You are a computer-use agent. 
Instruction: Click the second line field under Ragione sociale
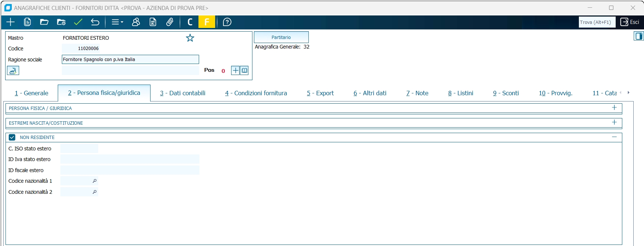coord(130,70)
